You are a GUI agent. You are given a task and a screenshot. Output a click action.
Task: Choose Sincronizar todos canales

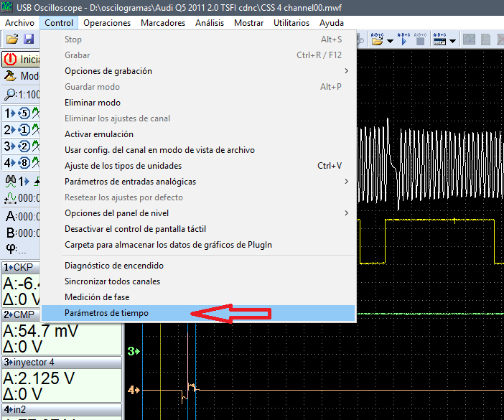[112, 281]
